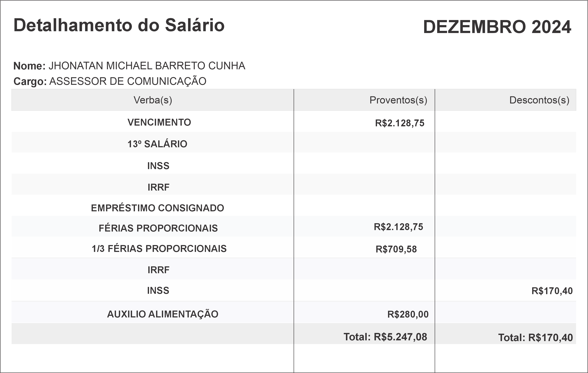Click the "Nome:" field label
The width and height of the screenshot is (588, 373).
(29, 66)
